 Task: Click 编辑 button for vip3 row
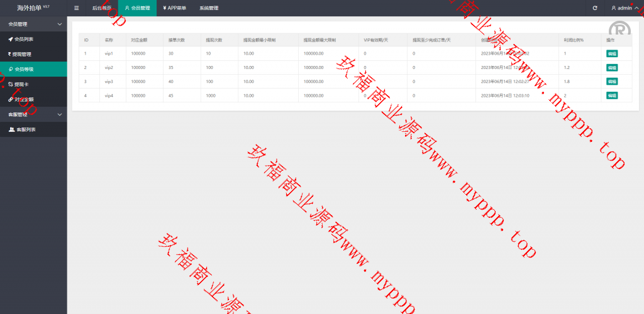pos(611,81)
